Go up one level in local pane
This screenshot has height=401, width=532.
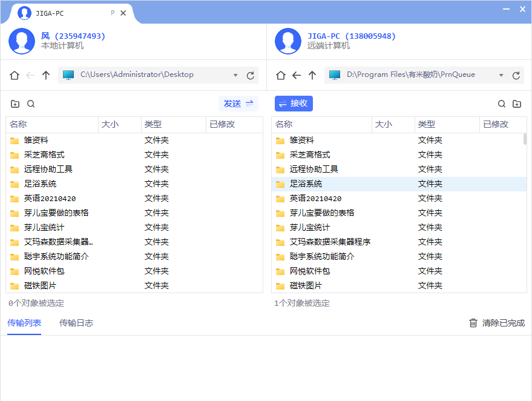pos(46,75)
